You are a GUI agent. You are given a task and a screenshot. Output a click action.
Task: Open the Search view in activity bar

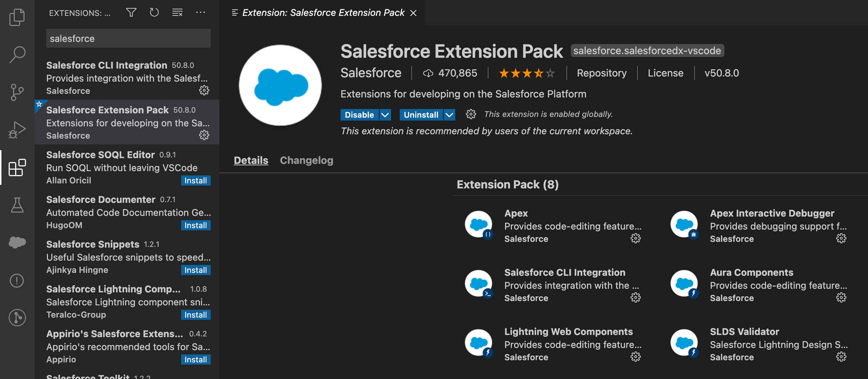click(x=17, y=55)
